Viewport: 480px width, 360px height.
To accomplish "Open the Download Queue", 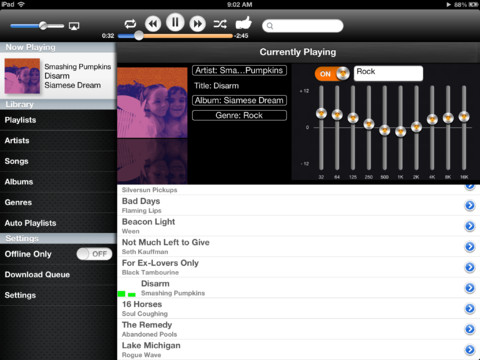I will 58,275.
